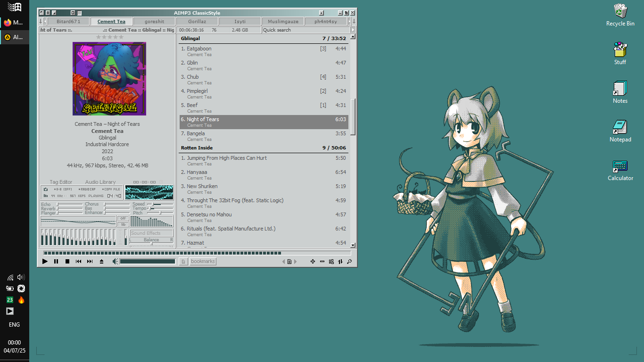
Task: Switch to the Isyti playlist tab
Action: [x=240, y=21]
